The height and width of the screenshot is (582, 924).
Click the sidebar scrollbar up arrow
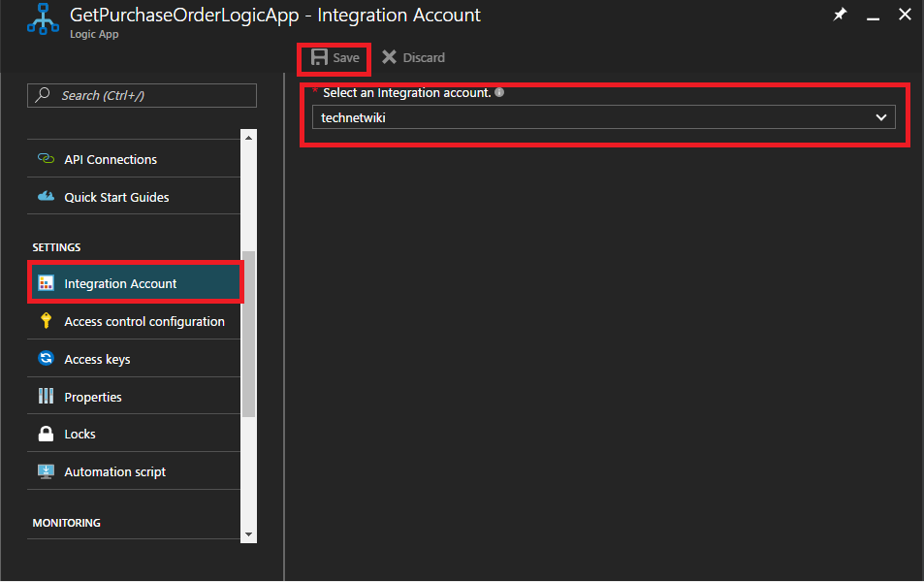248,138
